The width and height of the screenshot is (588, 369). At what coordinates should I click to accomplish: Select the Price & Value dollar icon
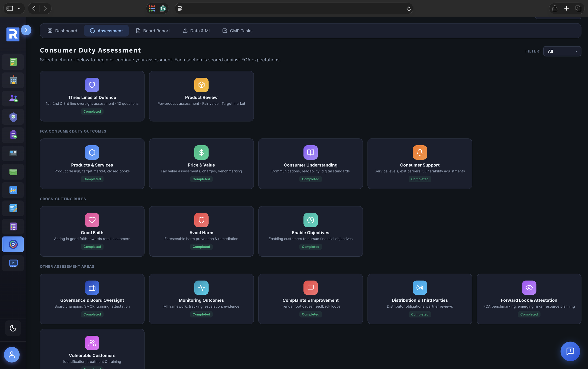point(201,153)
